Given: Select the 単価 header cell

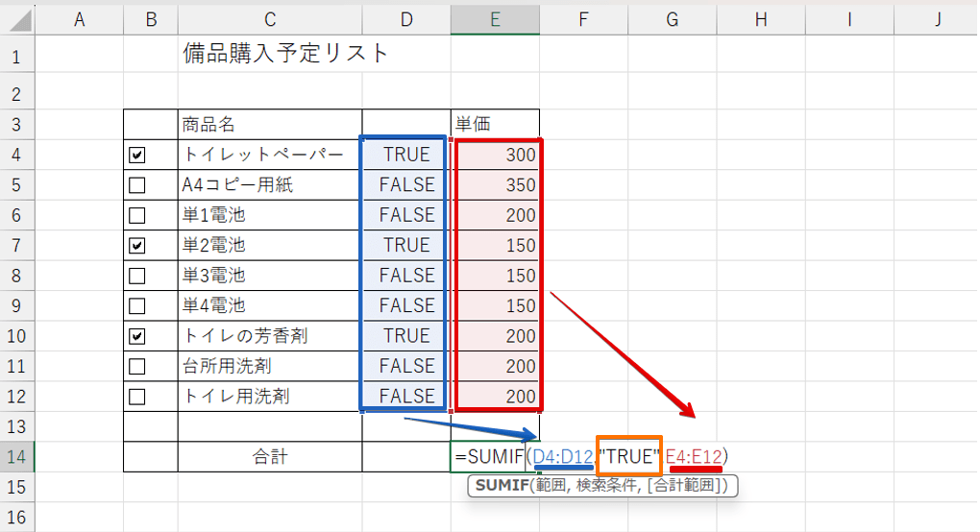Looking at the screenshot, I should coord(495,124).
